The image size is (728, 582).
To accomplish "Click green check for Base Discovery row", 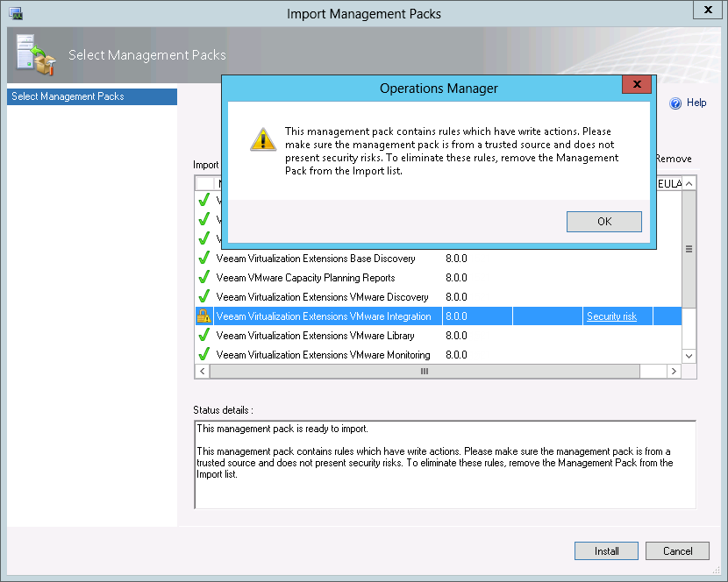I will (x=203, y=258).
